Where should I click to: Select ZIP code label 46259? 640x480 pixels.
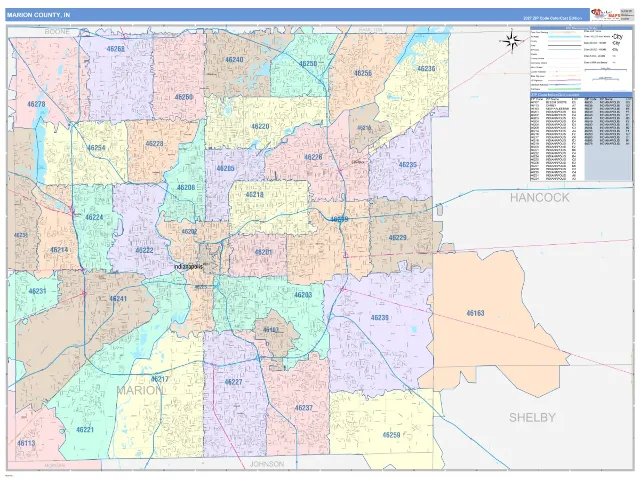click(391, 435)
